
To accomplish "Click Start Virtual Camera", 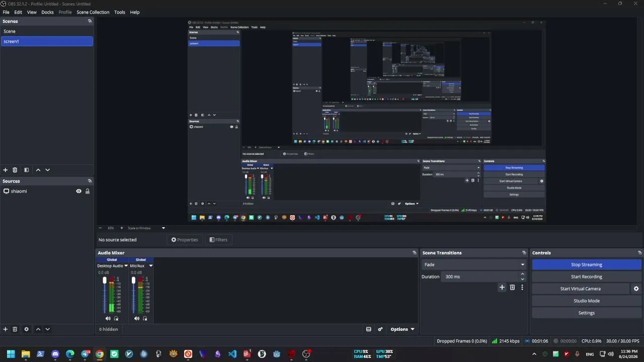I will point(581,289).
